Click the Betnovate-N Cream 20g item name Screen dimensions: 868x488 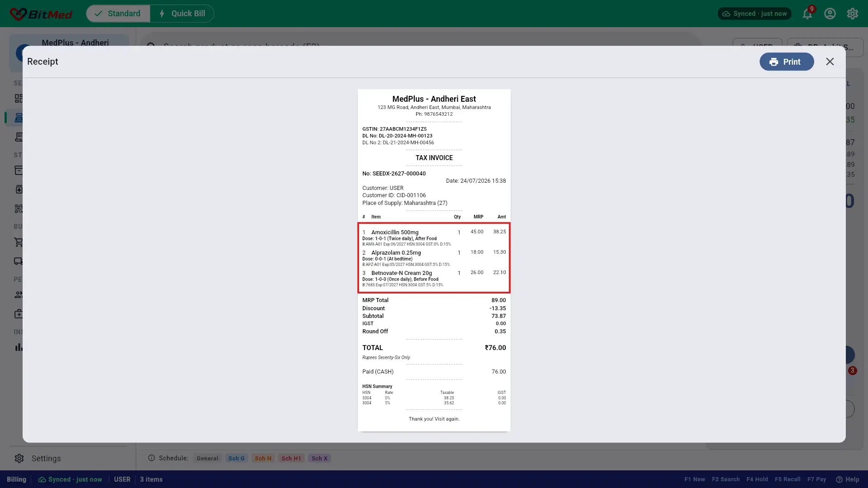coord(402,273)
